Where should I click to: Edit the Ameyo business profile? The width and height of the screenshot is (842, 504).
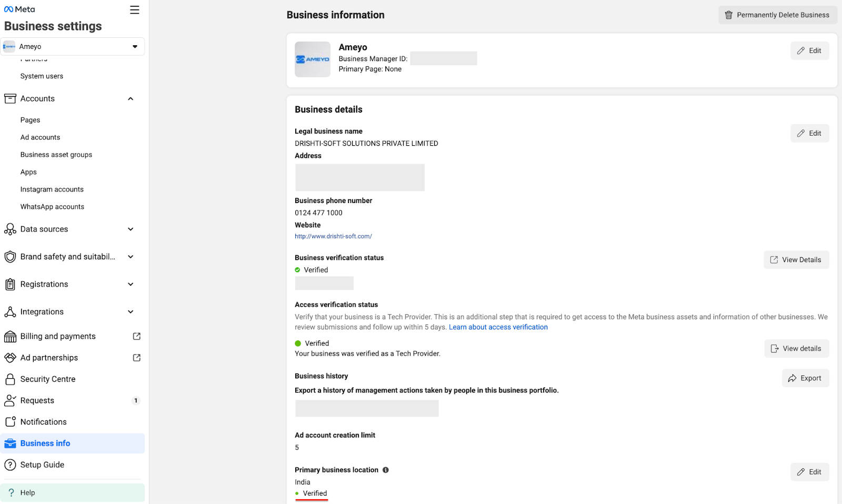coord(809,51)
